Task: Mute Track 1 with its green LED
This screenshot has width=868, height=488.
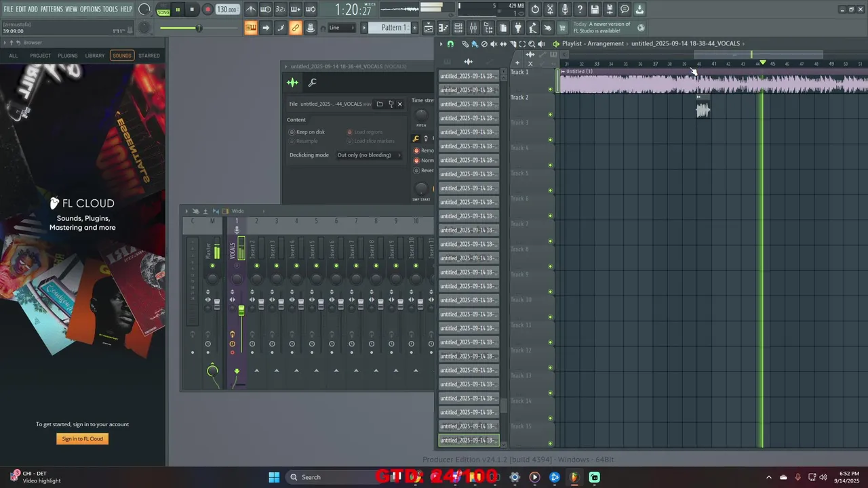Action: pyautogui.click(x=550, y=89)
